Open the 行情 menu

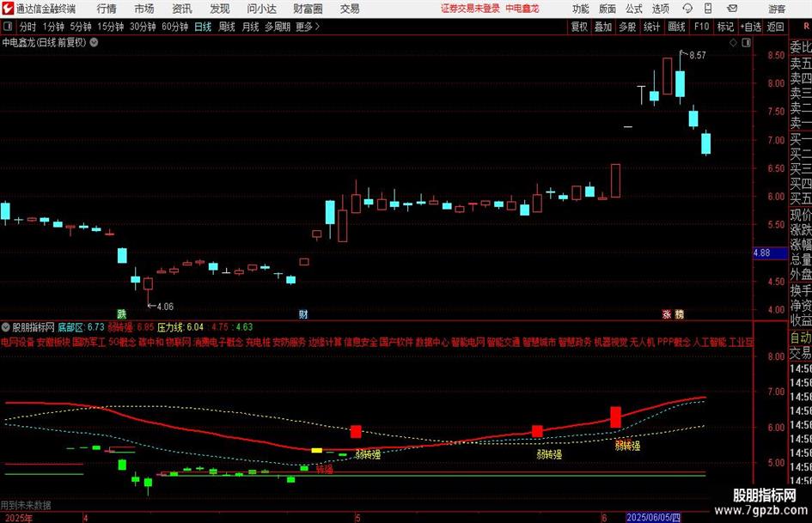(107, 9)
